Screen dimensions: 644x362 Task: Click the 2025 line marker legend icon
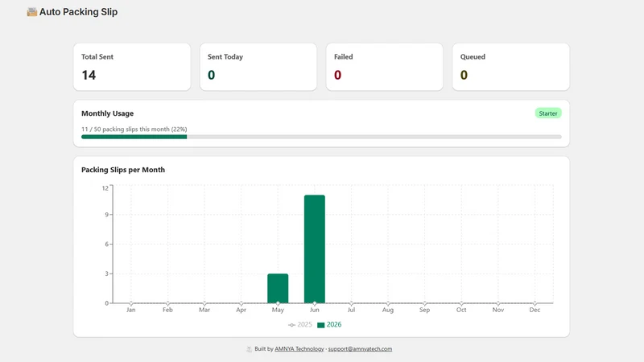[x=291, y=325]
